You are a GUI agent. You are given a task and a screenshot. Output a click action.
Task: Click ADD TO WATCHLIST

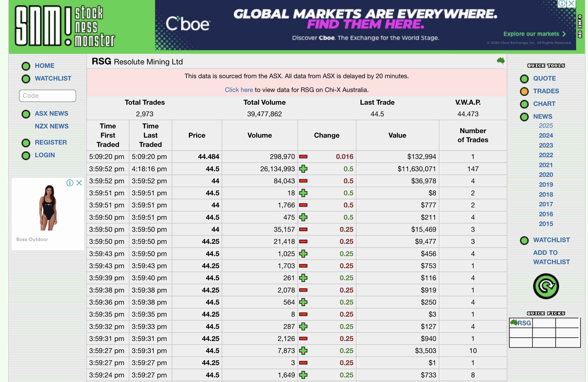point(551,257)
